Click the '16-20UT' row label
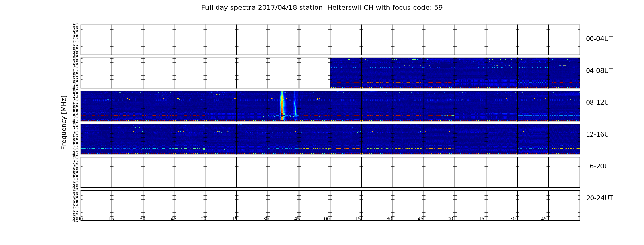 [599, 166]
